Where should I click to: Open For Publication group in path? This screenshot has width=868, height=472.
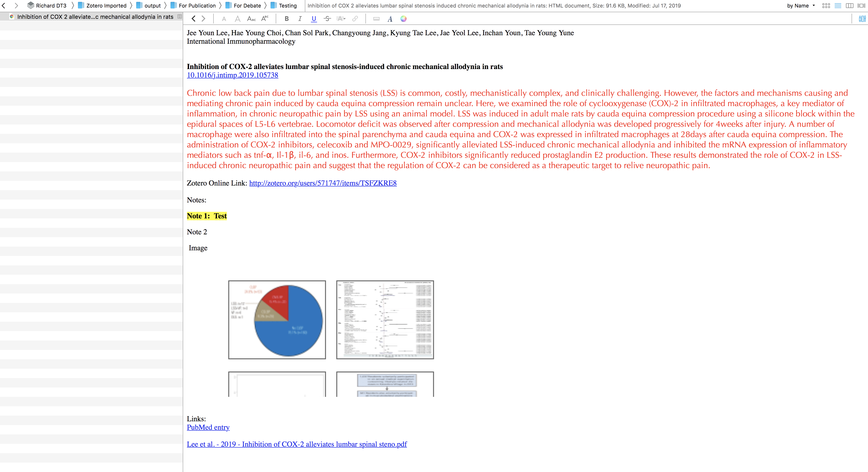193,6
